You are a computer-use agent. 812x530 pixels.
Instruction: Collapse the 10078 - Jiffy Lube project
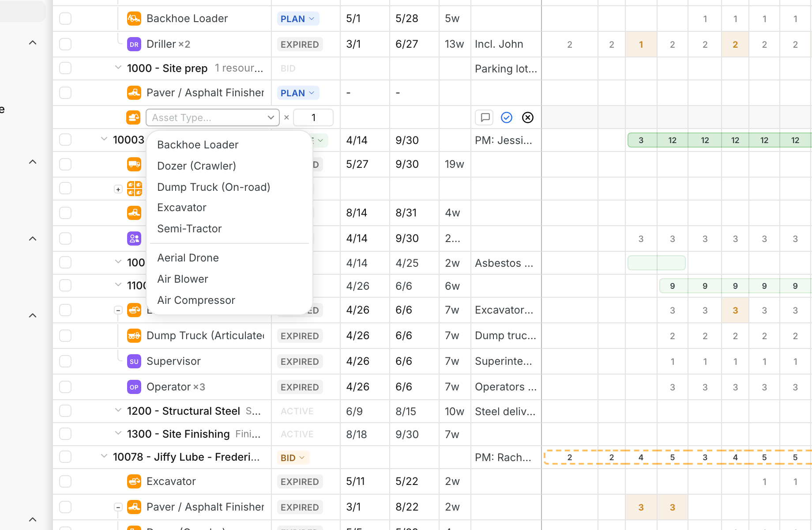104,456
